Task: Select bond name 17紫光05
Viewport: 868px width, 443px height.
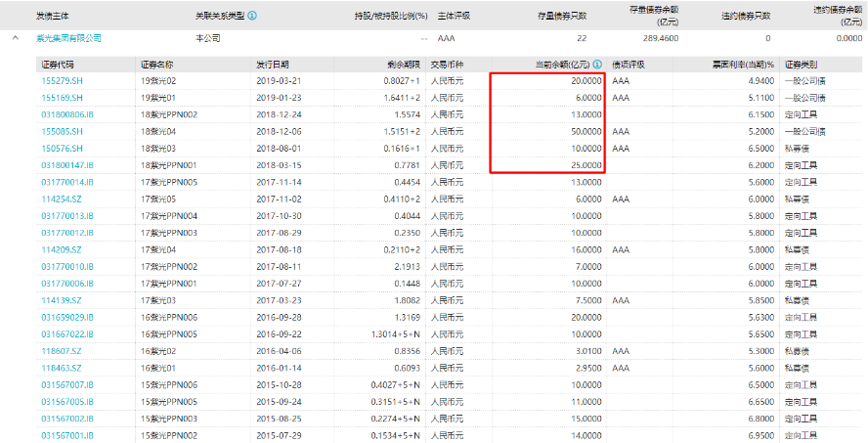Action: coord(158,199)
